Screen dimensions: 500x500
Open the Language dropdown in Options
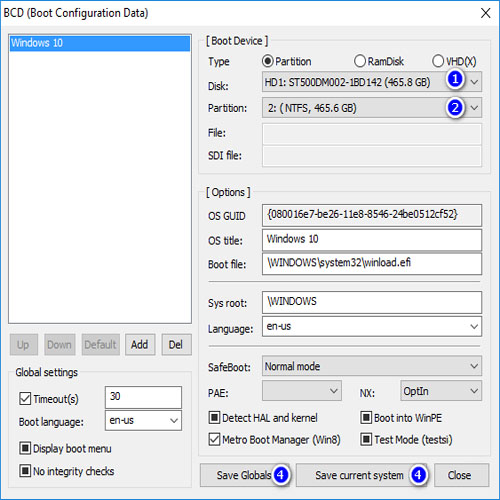coord(372,327)
